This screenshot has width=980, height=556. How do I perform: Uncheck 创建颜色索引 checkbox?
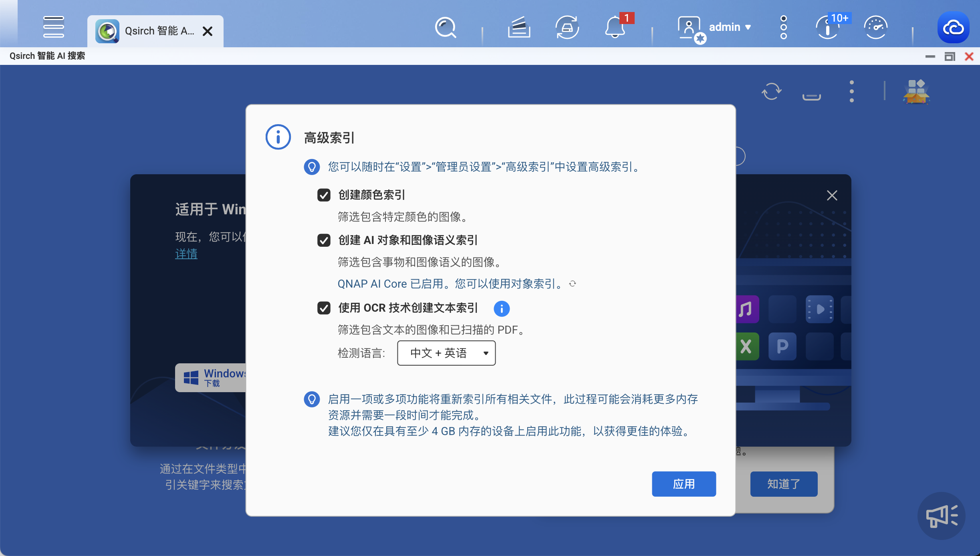point(324,195)
